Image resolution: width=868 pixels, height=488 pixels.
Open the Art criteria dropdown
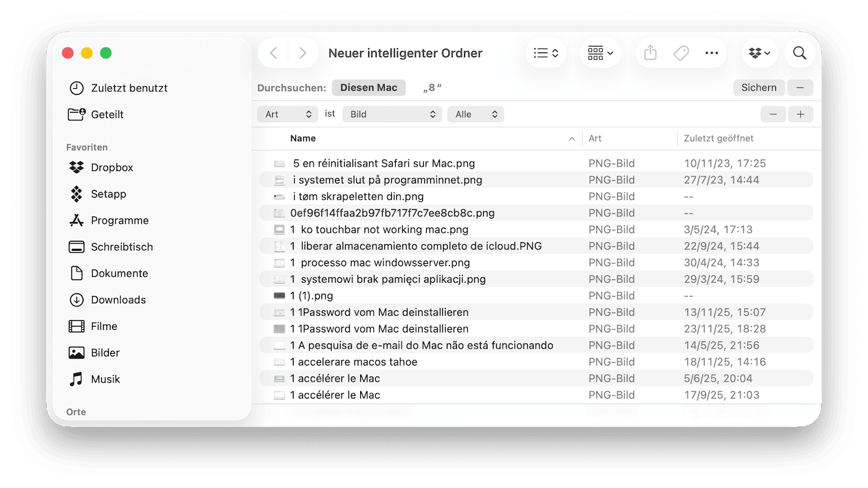point(287,114)
